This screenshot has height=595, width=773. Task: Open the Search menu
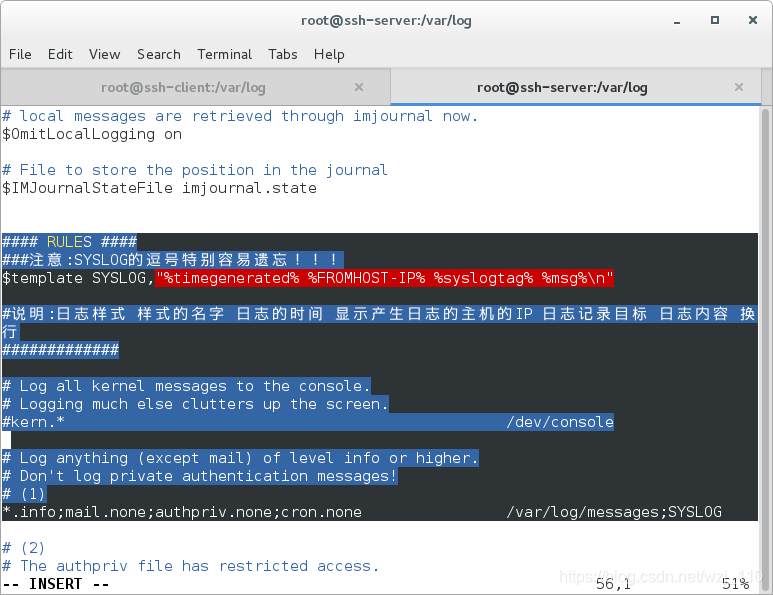(x=159, y=54)
